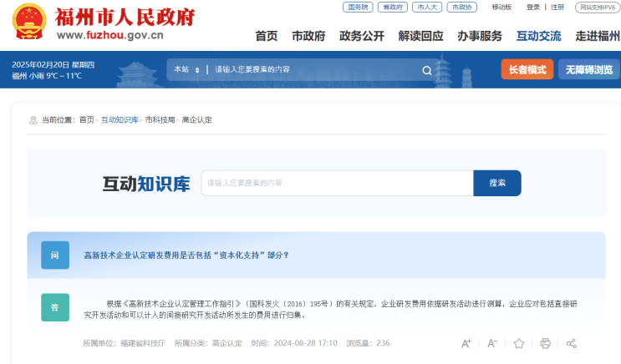Click the 登录 login link

coord(533,8)
